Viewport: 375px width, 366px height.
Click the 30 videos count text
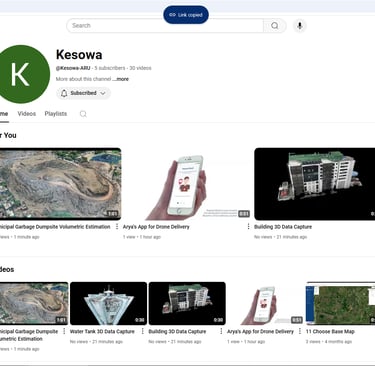tap(140, 68)
